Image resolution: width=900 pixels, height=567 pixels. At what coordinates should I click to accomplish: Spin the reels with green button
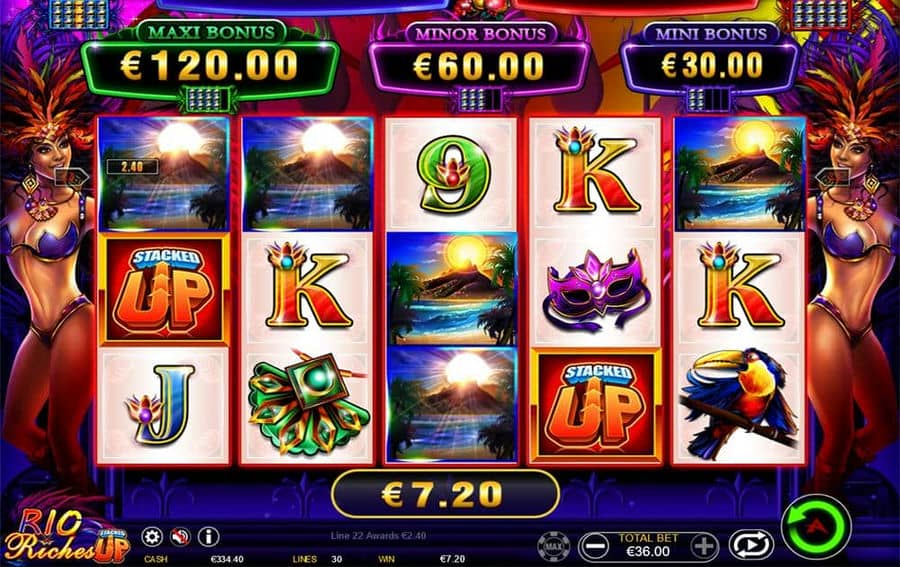816,526
